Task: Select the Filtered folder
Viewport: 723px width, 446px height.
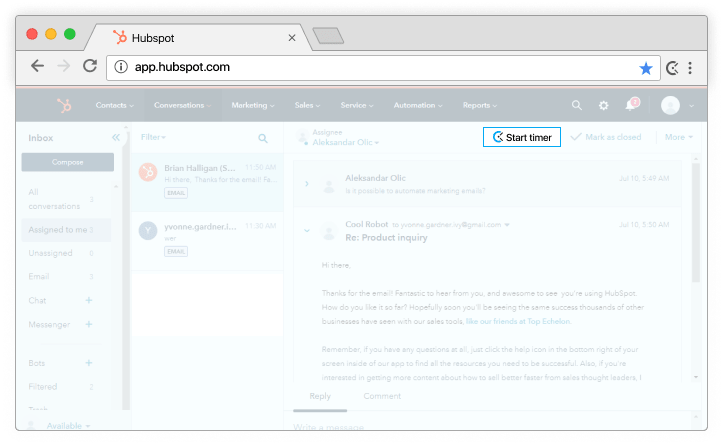Action: (x=61, y=387)
